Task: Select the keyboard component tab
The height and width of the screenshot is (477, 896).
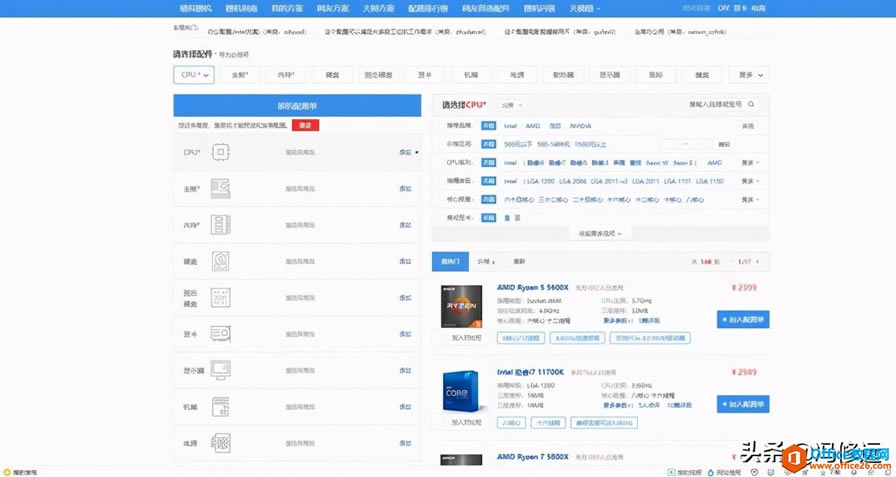Action: pos(702,75)
